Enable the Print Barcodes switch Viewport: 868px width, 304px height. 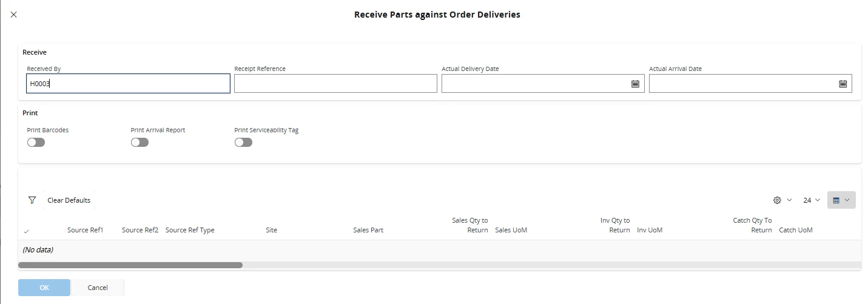click(x=36, y=142)
